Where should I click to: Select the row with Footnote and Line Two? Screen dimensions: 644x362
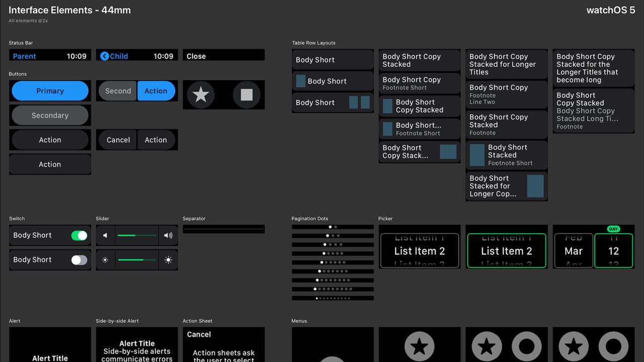pos(506,95)
